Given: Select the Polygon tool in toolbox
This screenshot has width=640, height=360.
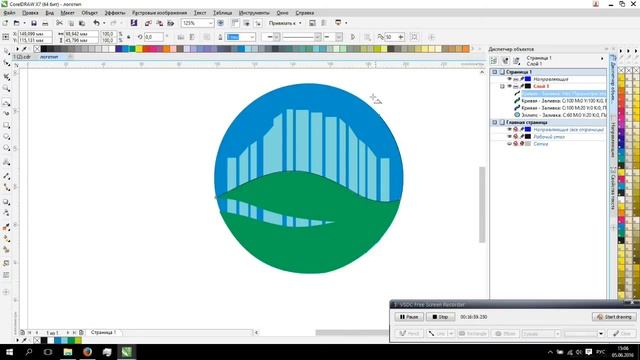Looking at the screenshot, I should pos(6,148).
